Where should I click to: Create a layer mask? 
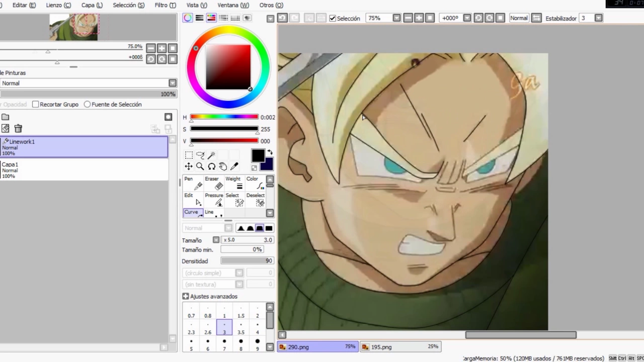(x=169, y=117)
